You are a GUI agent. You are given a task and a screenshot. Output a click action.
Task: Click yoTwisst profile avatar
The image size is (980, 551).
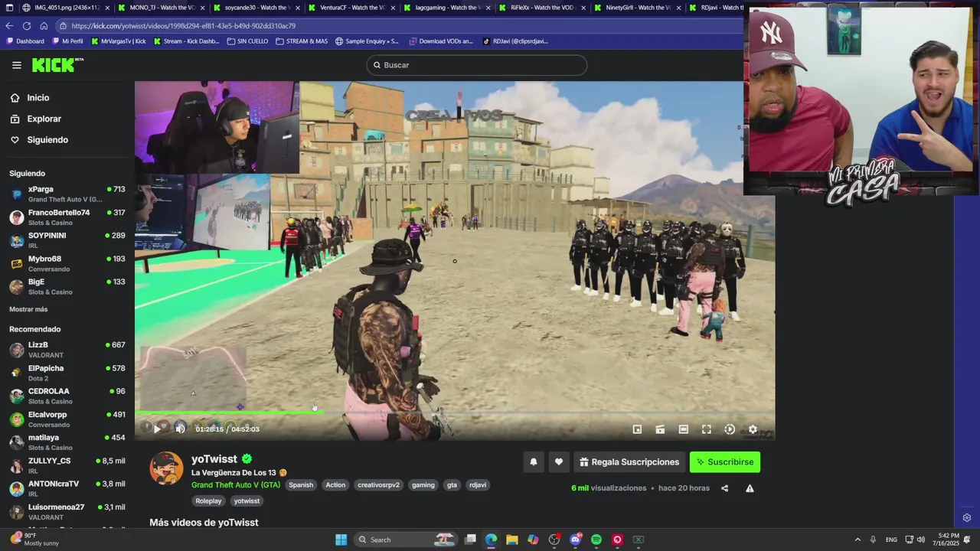click(166, 468)
